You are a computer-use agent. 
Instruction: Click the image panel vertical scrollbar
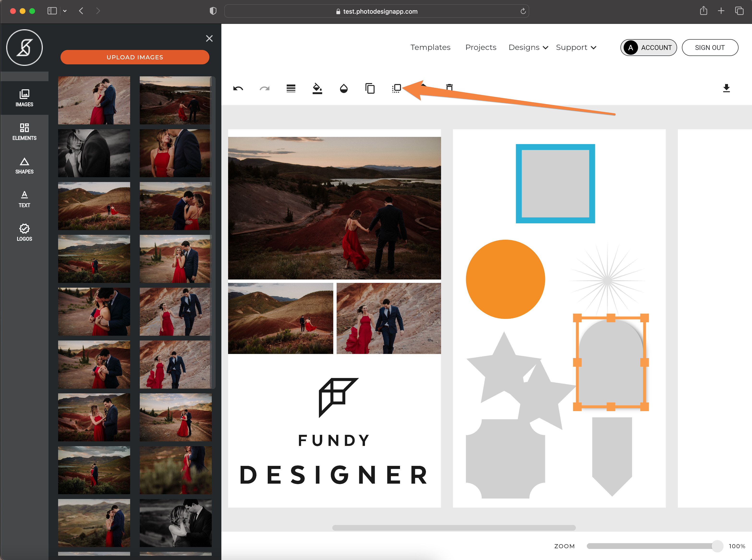[x=213, y=232]
